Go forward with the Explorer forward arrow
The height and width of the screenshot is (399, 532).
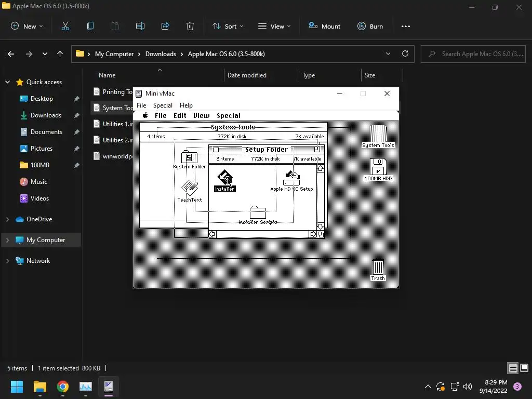pyautogui.click(x=29, y=54)
